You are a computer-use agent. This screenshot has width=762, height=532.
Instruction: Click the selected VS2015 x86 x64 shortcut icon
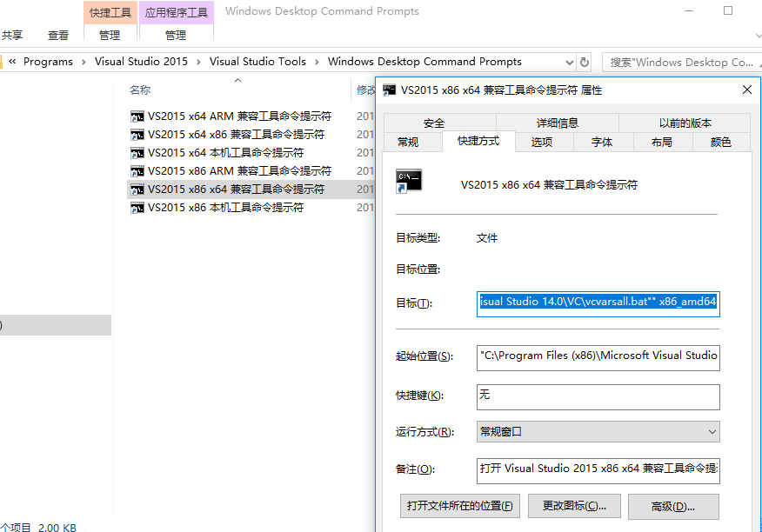[x=137, y=190]
